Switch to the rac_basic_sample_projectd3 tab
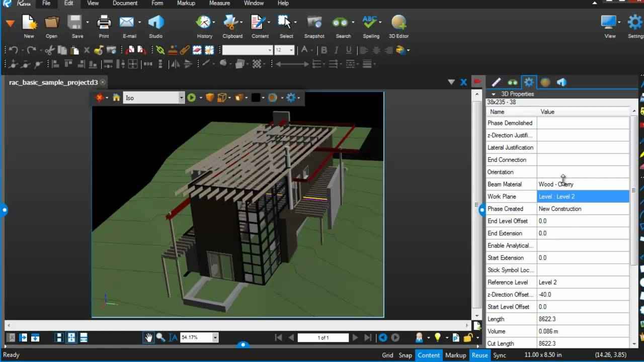The width and height of the screenshot is (644, 362). pyautogui.click(x=53, y=82)
